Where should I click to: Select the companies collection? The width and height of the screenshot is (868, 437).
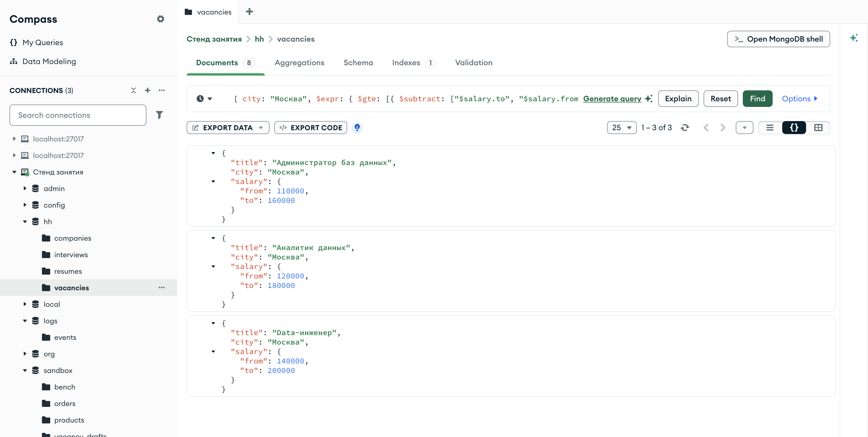[72, 238]
